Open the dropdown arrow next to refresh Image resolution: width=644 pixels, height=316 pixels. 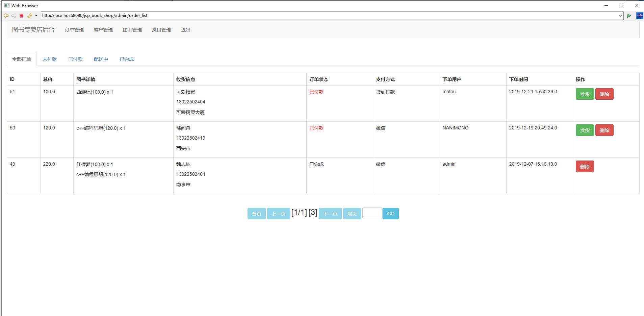click(x=36, y=16)
